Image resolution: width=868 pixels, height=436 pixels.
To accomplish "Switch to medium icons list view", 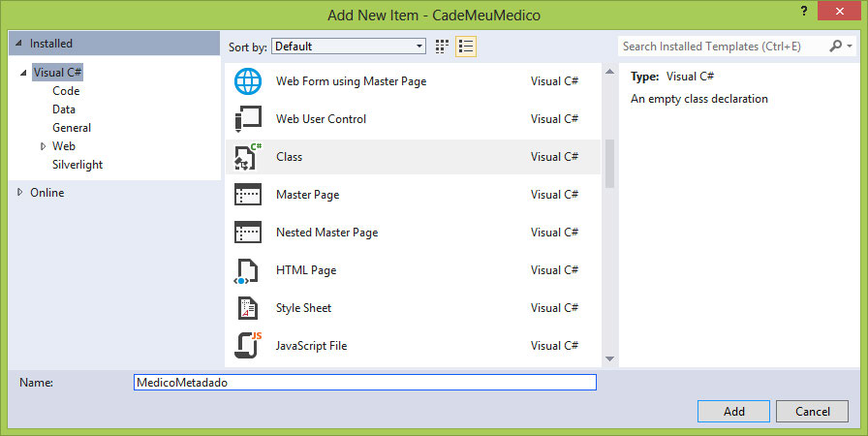I will pos(466,46).
